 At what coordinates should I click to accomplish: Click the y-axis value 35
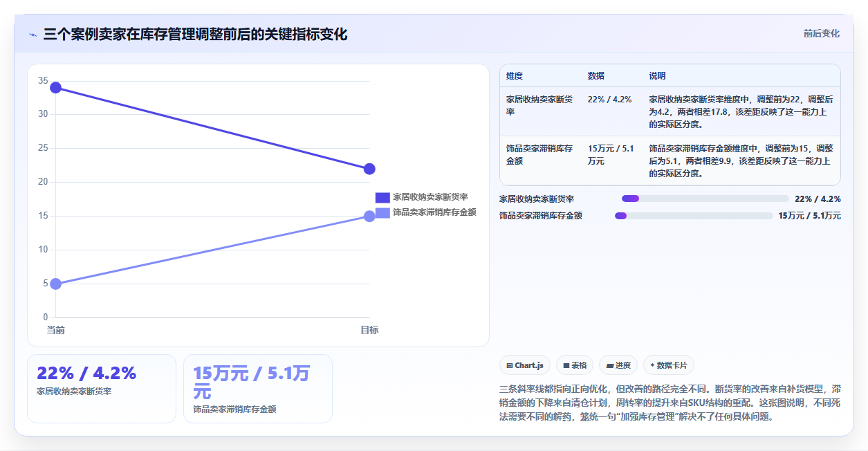pos(43,81)
